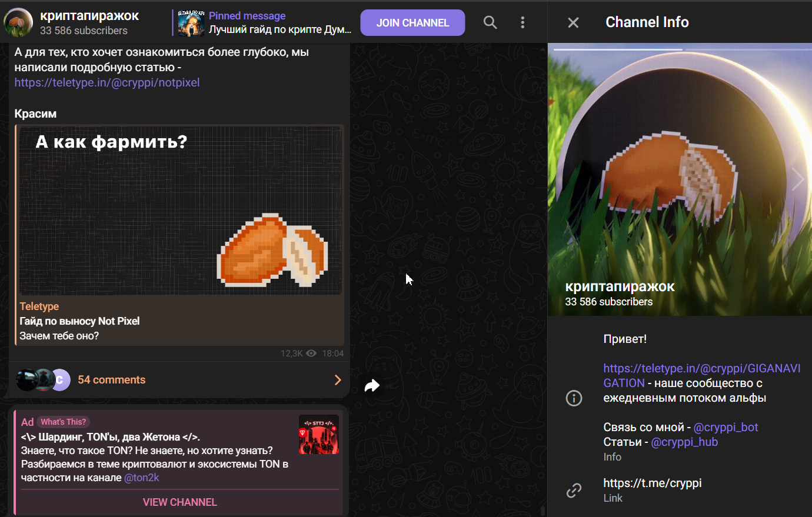Click the pinned message thumbnail image
Image resolution: width=812 pixels, height=517 pixels.
[x=191, y=23]
